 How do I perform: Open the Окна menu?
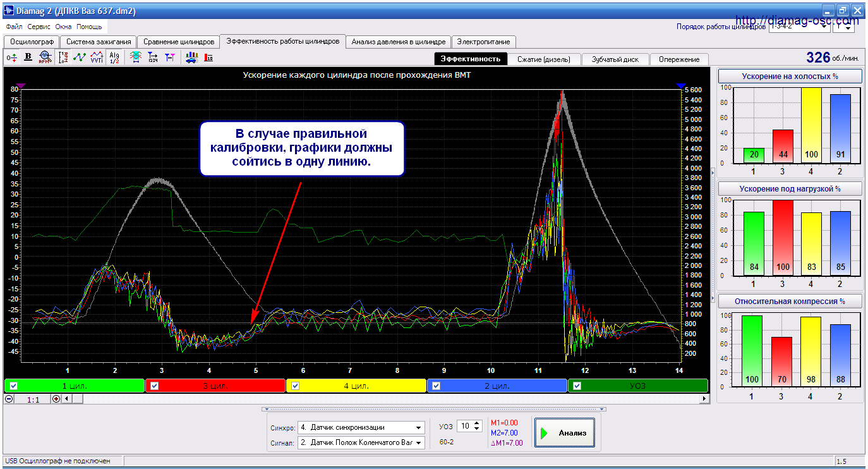coord(63,27)
